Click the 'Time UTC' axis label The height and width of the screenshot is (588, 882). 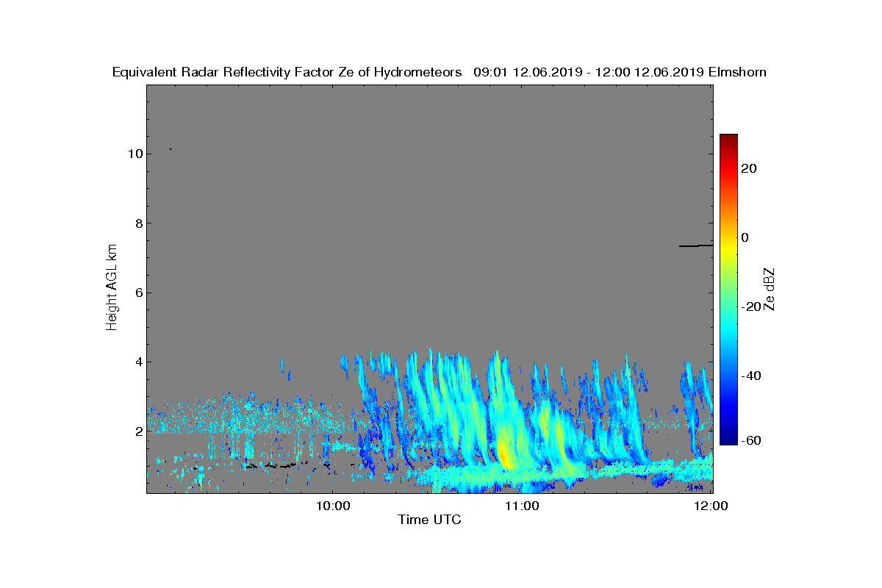pyautogui.click(x=430, y=520)
